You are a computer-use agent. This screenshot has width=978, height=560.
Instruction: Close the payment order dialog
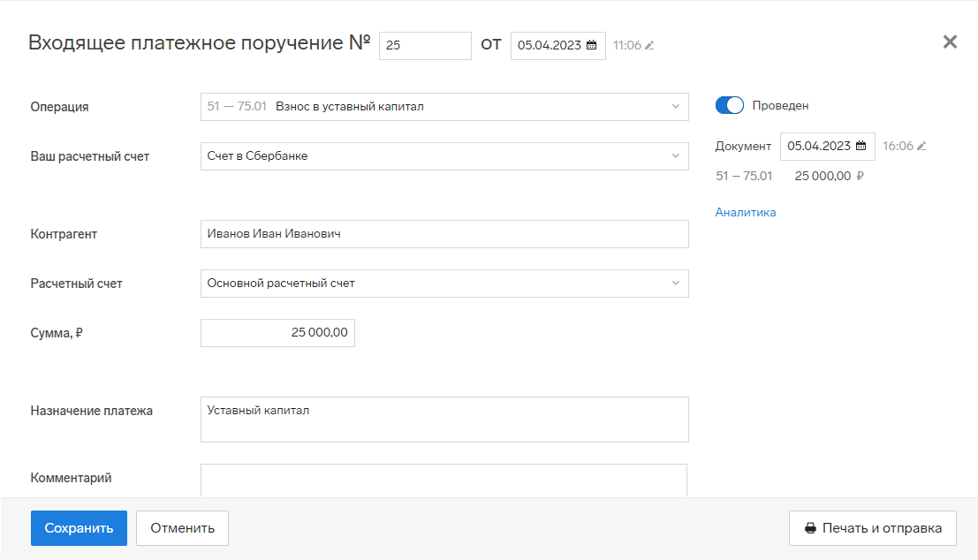(x=950, y=42)
